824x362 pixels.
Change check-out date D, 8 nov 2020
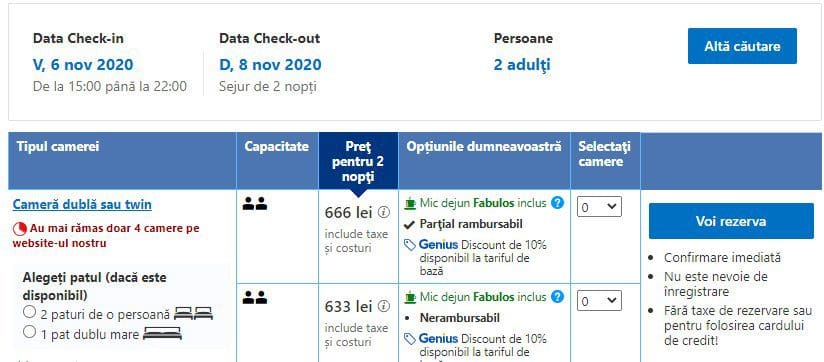coord(270,65)
